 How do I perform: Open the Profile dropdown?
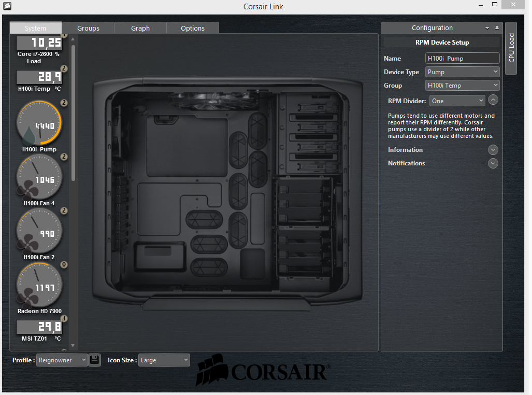click(62, 360)
